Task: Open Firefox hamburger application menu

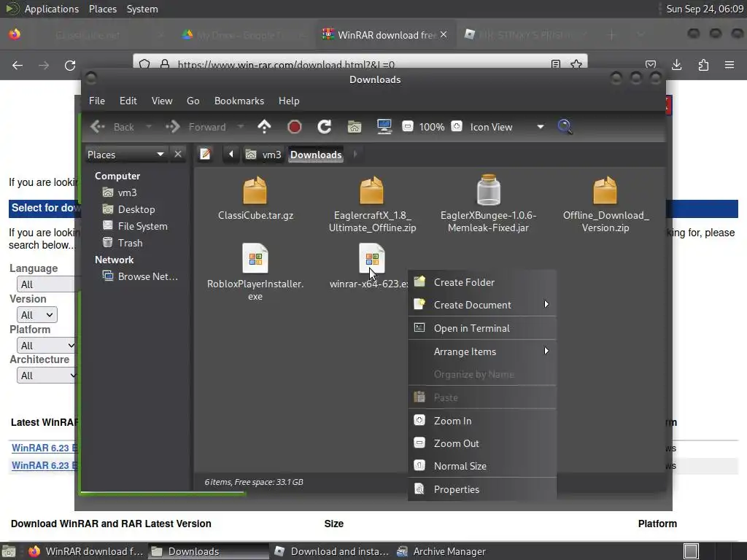Action: click(x=729, y=65)
